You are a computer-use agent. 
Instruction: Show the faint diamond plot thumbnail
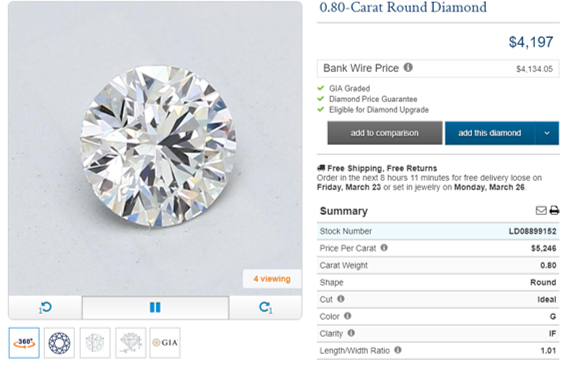(95, 343)
